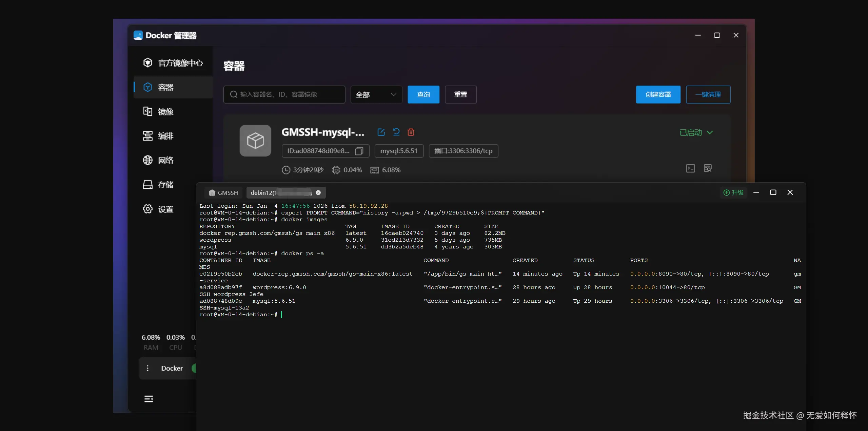Click the edit icon next to GMSSH-mysql container

381,132
